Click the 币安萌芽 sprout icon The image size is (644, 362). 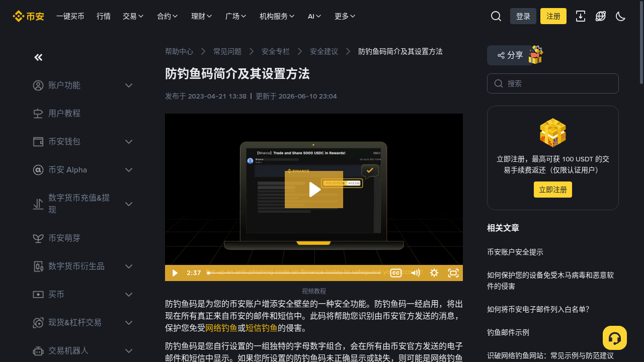pyautogui.click(x=38, y=238)
